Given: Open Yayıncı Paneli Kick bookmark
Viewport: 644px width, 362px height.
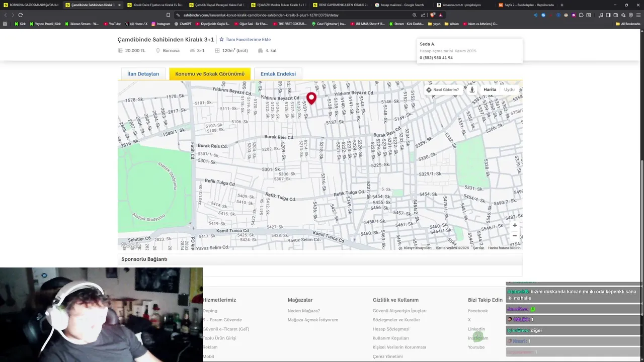Looking at the screenshot, I should (45, 24).
